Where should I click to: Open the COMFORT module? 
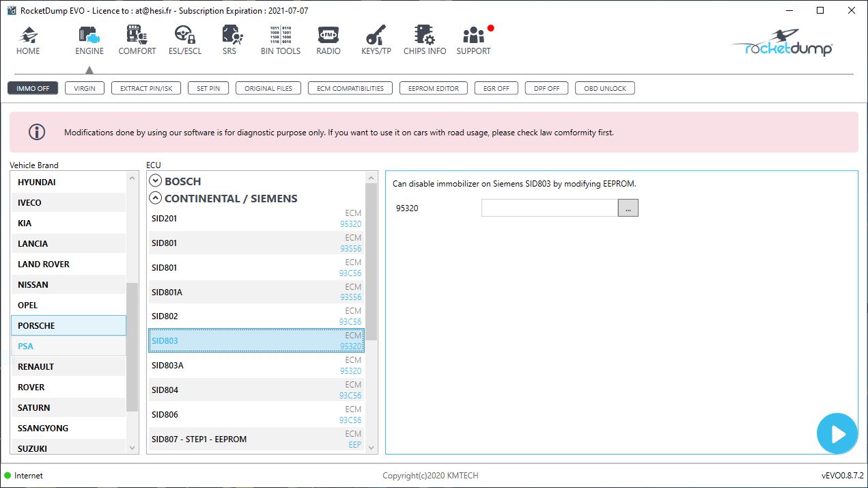coord(137,39)
